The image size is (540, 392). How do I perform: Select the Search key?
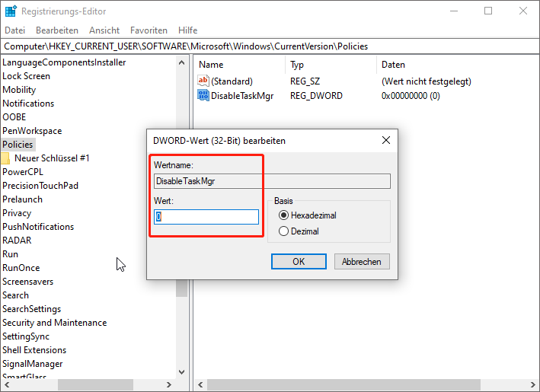pyautogui.click(x=15, y=295)
